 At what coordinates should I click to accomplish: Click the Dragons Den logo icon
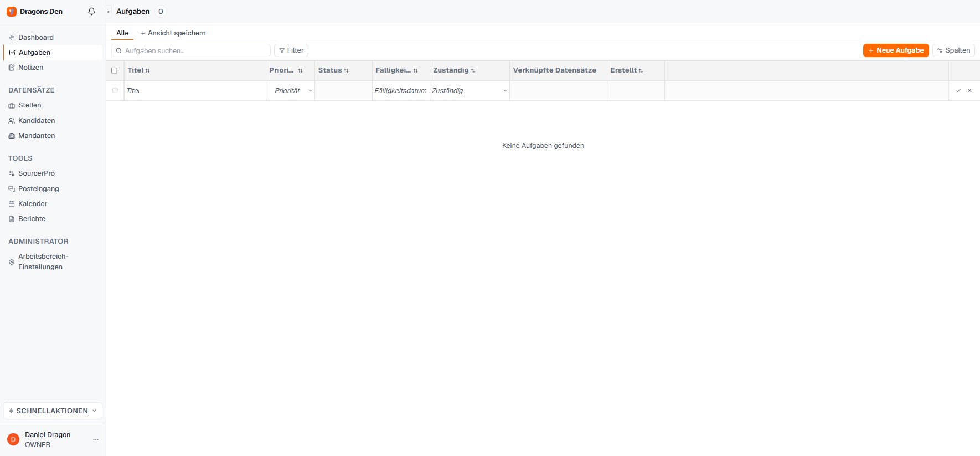pyautogui.click(x=12, y=12)
